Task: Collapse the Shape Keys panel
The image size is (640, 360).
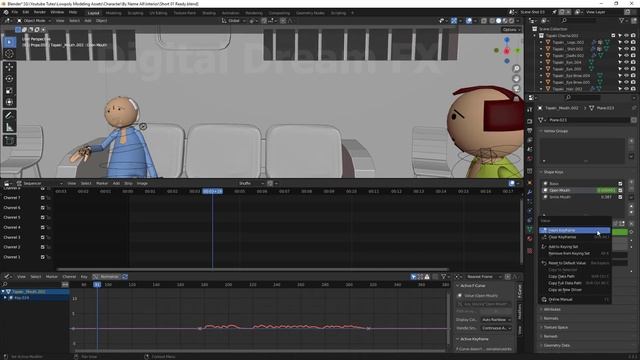Action: click(553, 172)
